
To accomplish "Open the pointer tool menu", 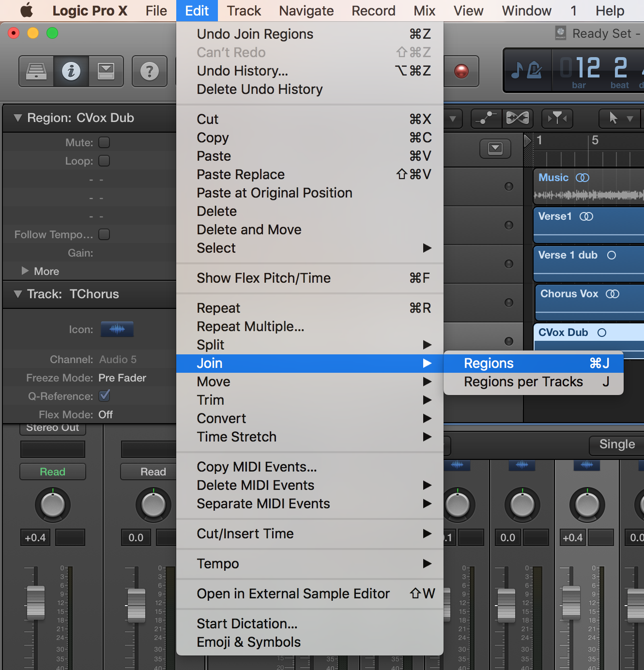I will (x=620, y=118).
